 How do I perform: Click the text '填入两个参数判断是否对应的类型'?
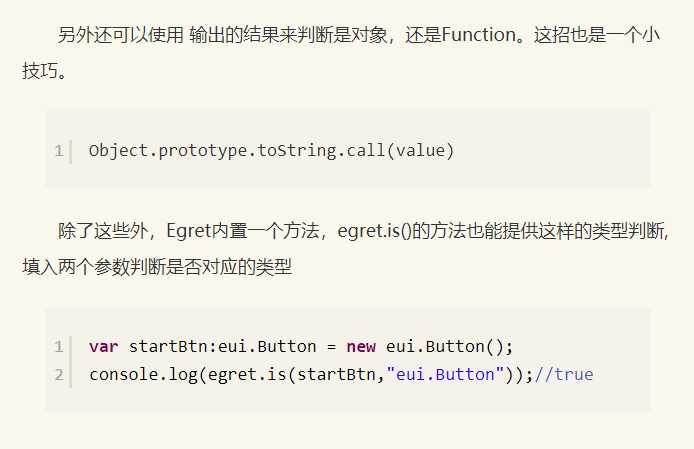[157, 267]
